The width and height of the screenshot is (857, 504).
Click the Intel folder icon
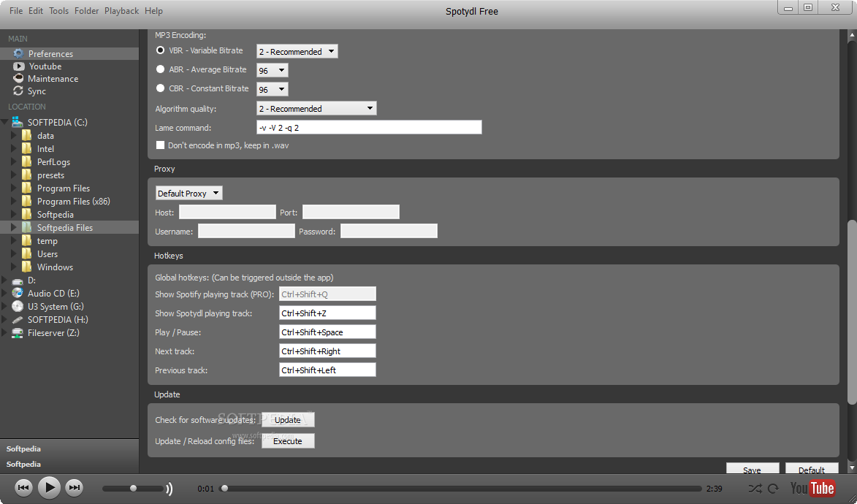(x=27, y=148)
